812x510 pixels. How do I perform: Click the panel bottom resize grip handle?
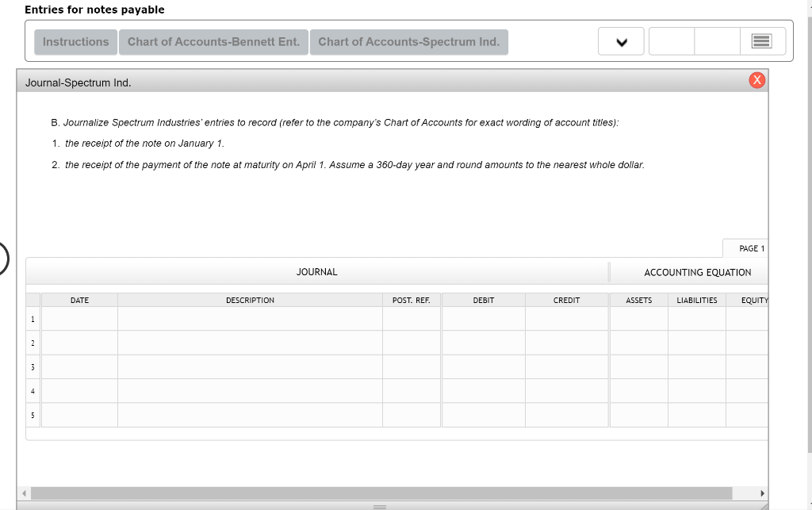click(x=380, y=506)
